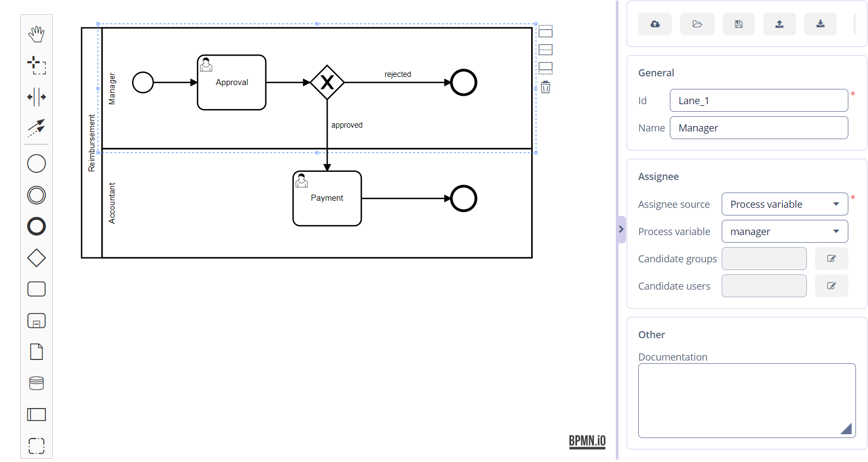Activate the global connect tool
The width and height of the screenshot is (868, 462).
[37, 128]
